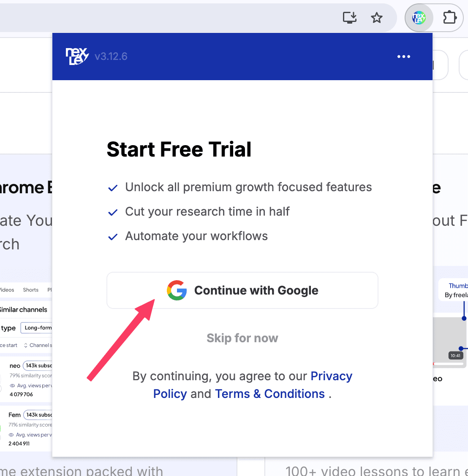Open the Long-form type dropdown in background
The width and height of the screenshot is (468, 476).
36,328
